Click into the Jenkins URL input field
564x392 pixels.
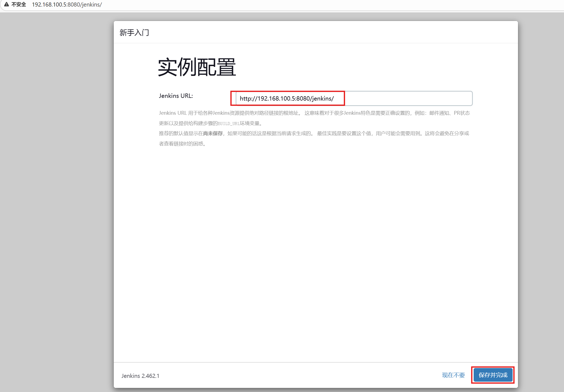[408, 98]
